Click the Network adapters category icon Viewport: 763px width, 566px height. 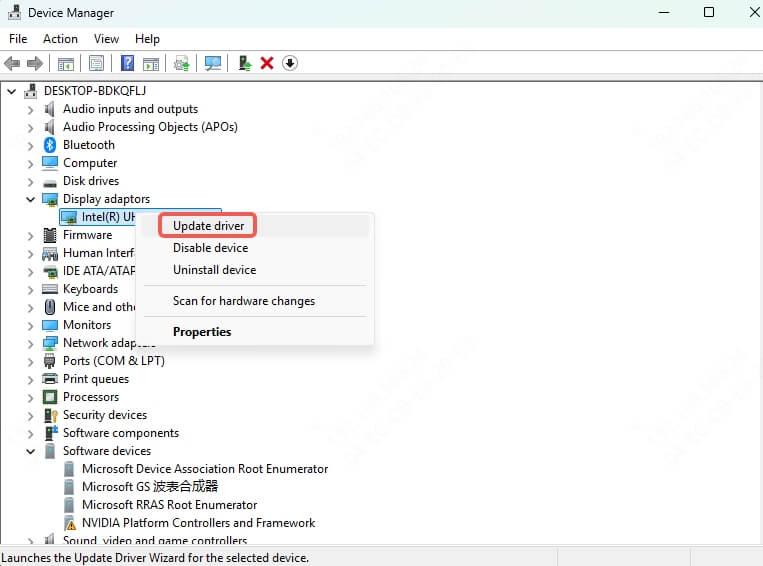(50, 343)
